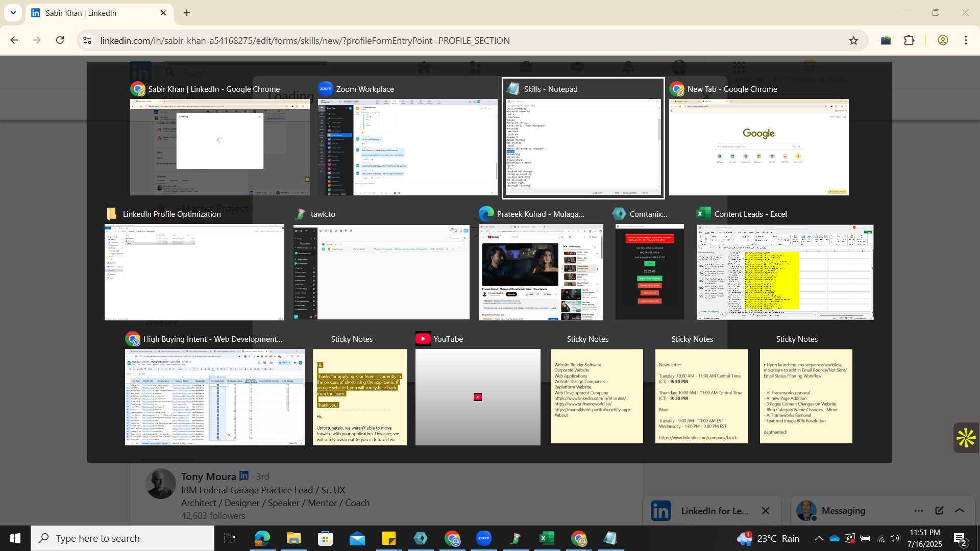Screen dimensions: 980x551
Task: Open Messaging three-dot options
Action: pos(919,511)
